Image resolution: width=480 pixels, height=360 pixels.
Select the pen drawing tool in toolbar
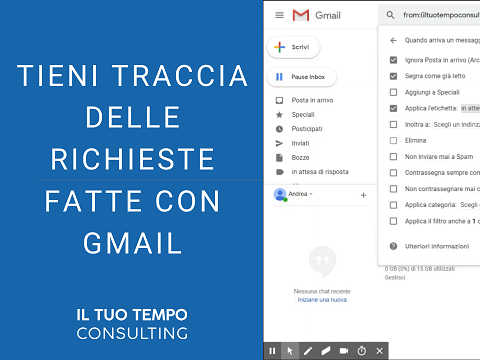pos(308,351)
